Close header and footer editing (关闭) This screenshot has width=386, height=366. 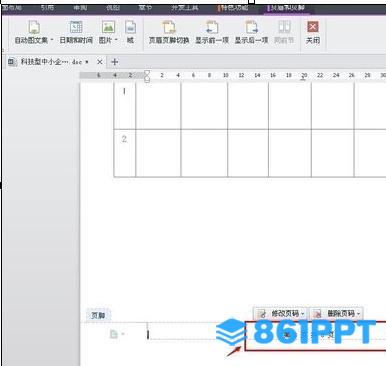tap(313, 32)
